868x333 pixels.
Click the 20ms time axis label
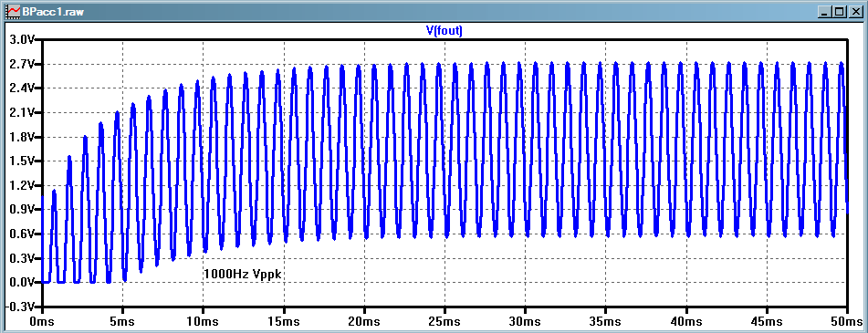coord(364,321)
